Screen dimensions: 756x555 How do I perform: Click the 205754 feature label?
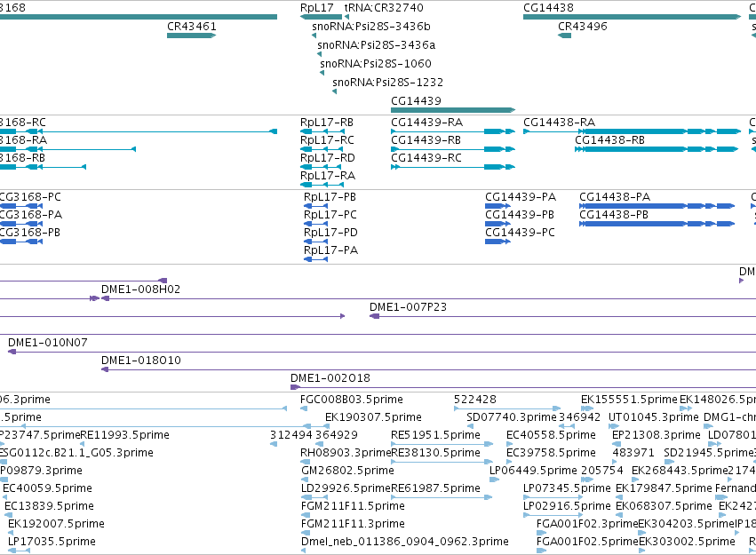coord(602,472)
